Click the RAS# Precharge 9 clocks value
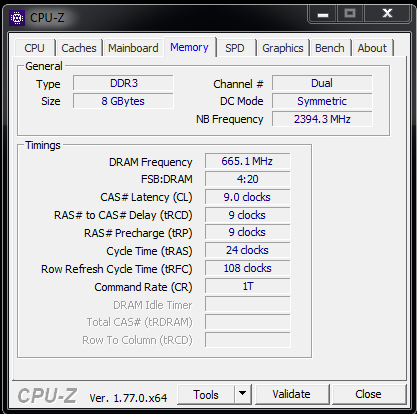Image resolution: width=417 pixels, height=414 pixels. [247, 232]
